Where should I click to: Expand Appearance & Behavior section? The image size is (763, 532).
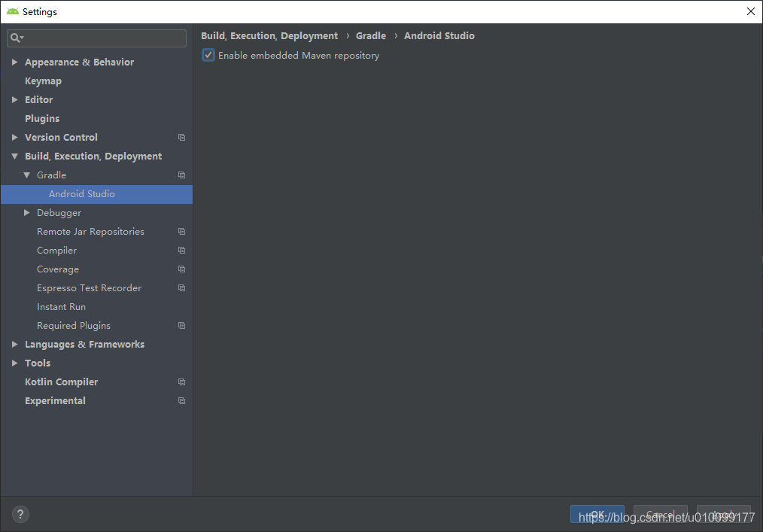14,62
